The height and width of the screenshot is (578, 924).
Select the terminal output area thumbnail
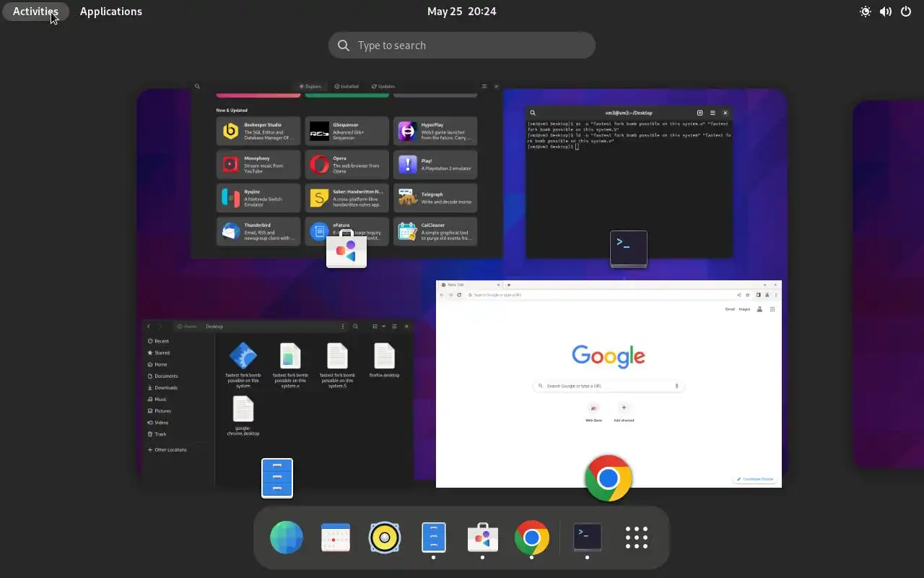(x=629, y=188)
